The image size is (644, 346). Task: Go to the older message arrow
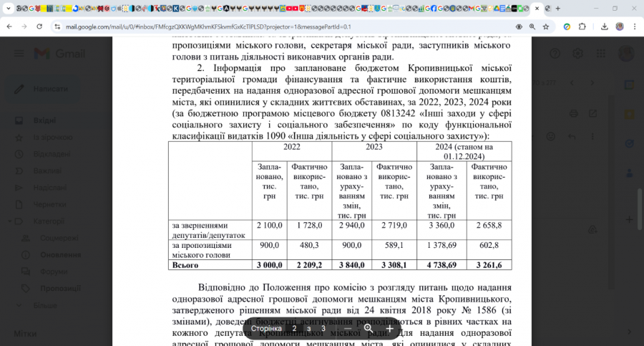tap(592, 82)
